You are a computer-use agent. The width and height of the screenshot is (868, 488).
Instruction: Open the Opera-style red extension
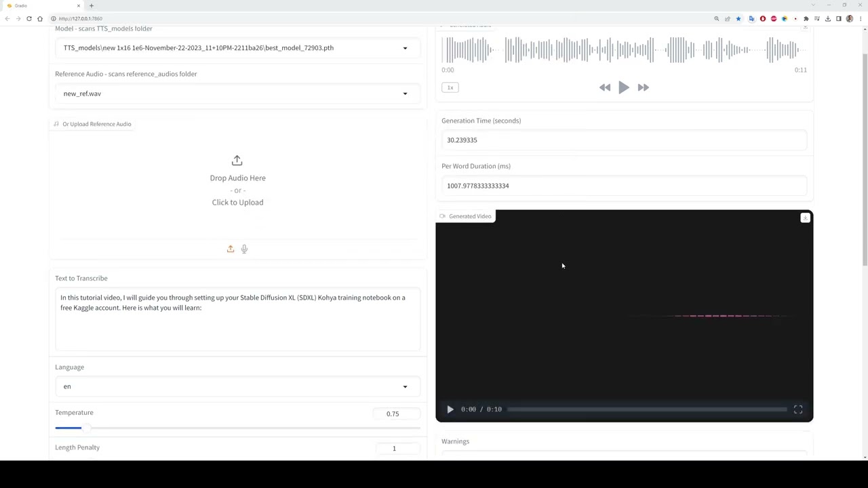[x=763, y=19]
